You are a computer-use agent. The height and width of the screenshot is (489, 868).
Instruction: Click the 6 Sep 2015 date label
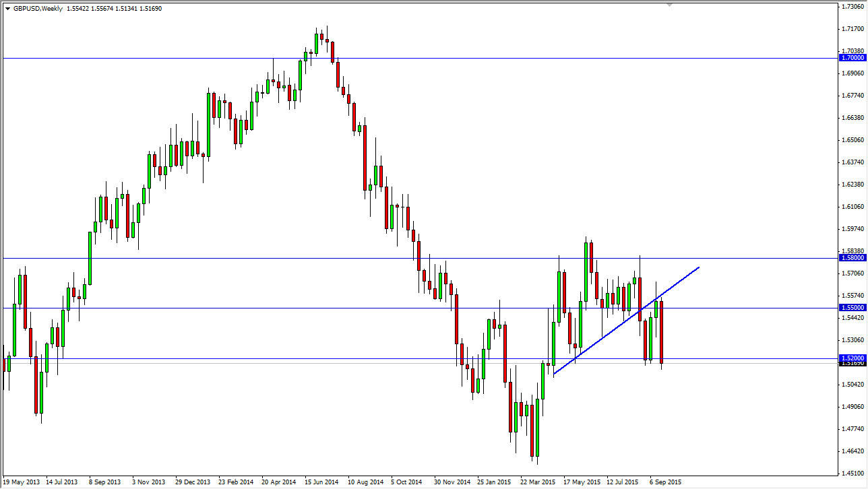pyautogui.click(x=666, y=482)
